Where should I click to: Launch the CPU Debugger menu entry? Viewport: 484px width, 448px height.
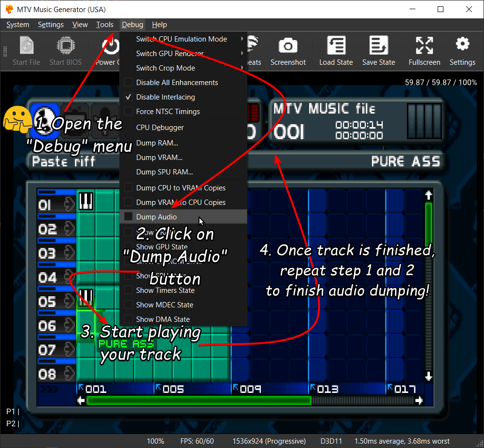(184, 128)
